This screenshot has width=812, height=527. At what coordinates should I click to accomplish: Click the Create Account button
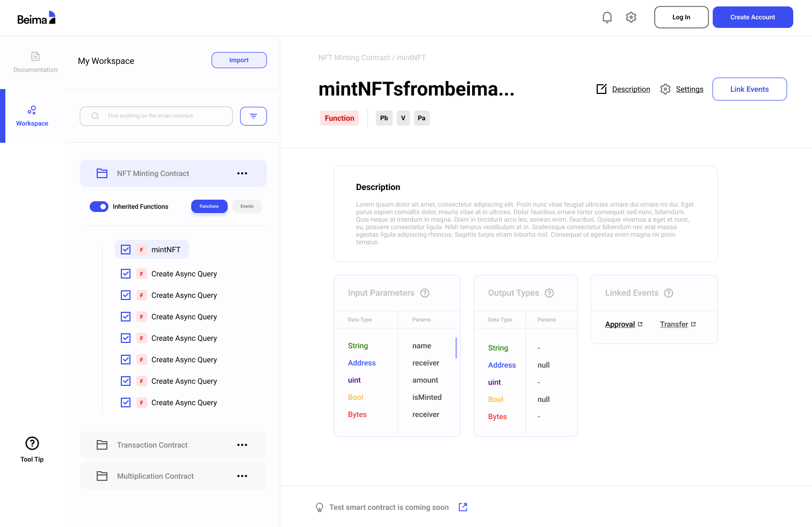(x=752, y=17)
